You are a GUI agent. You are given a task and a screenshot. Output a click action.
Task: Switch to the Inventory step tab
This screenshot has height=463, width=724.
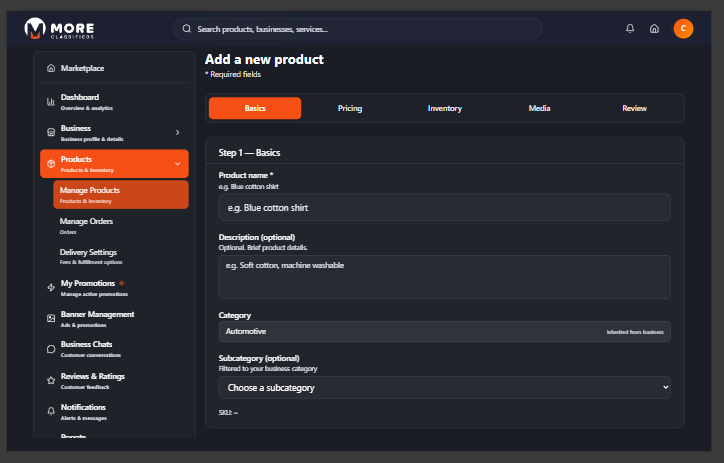pyautogui.click(x=445, y=108)
